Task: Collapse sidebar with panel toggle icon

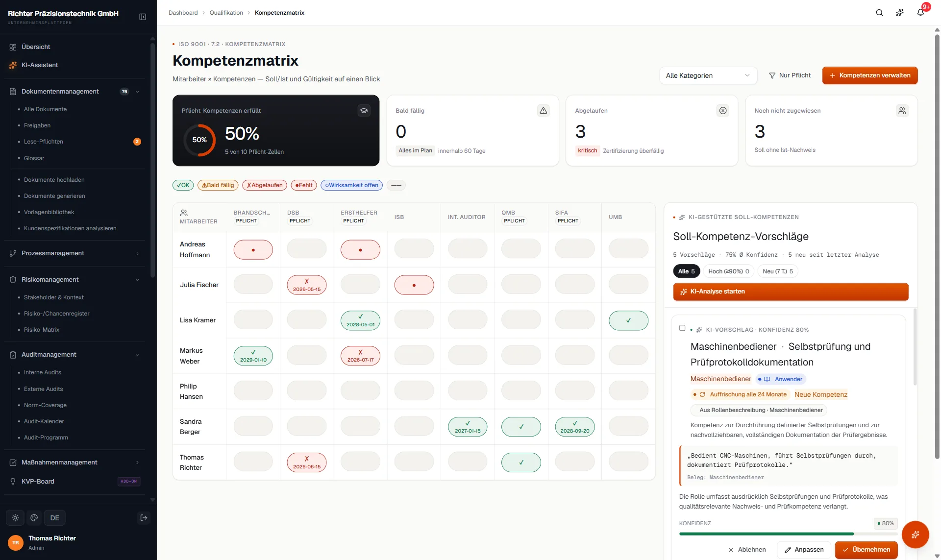Action: pos(143,17)
